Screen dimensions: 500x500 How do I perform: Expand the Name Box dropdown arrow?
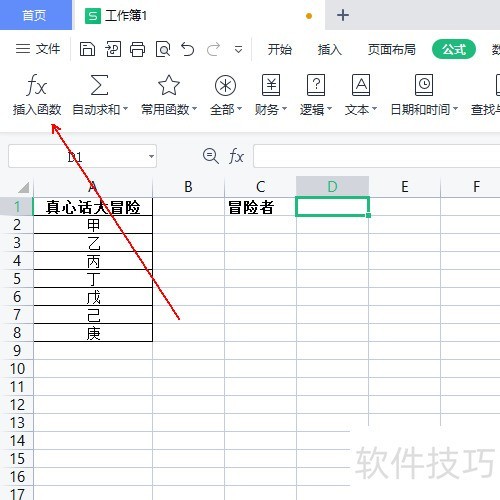151,156
